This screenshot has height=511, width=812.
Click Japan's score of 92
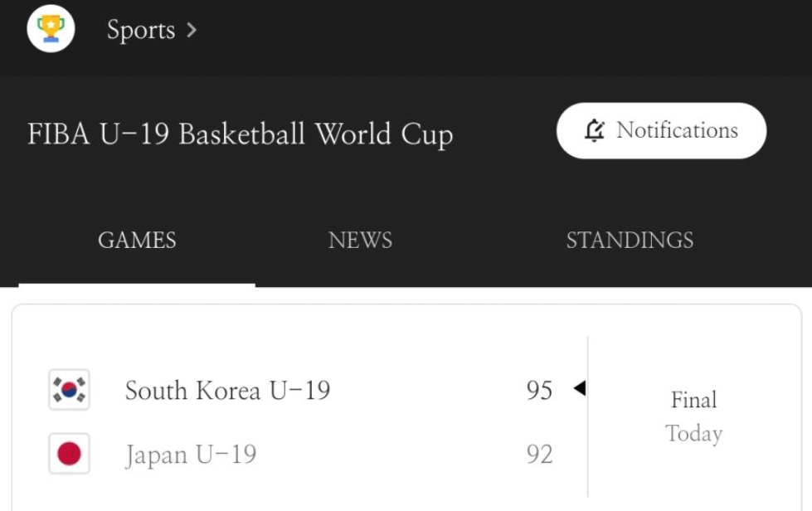[x=539, y=455]
